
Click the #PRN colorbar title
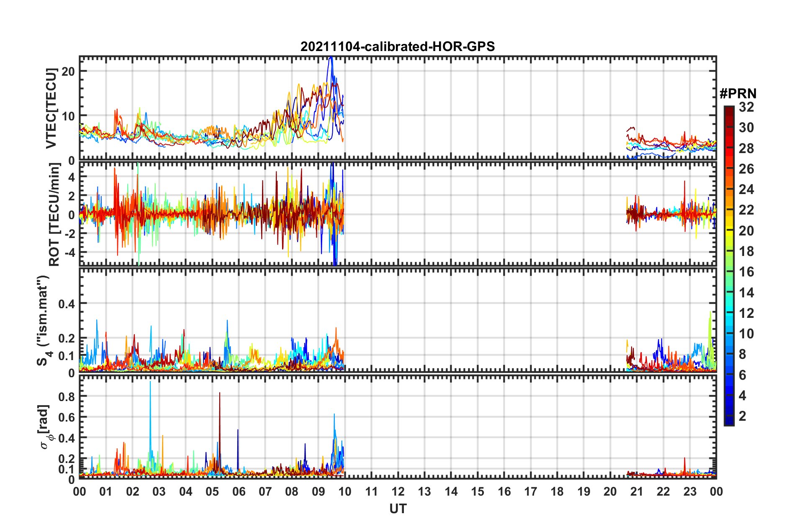pyautogui.click(x=738, y=93)
